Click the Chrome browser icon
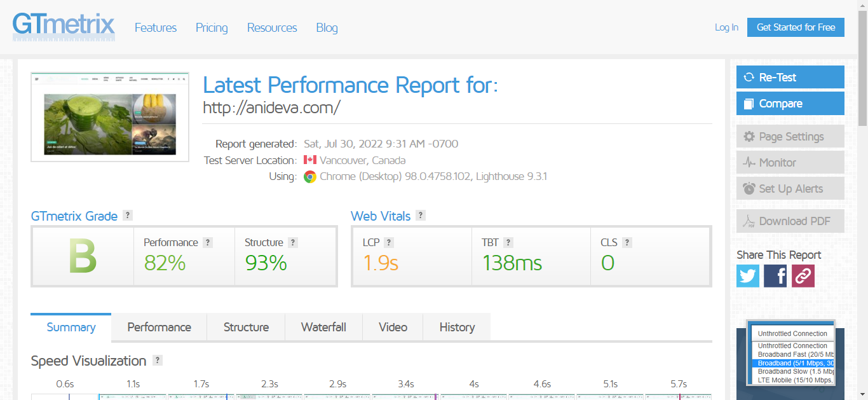 310,177
